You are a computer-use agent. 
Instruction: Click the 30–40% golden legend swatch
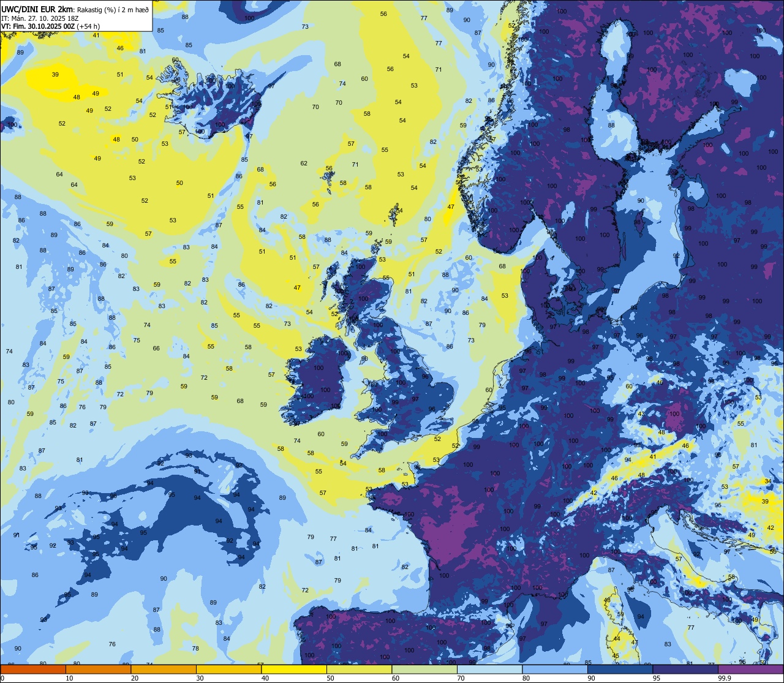pos(228,669)
